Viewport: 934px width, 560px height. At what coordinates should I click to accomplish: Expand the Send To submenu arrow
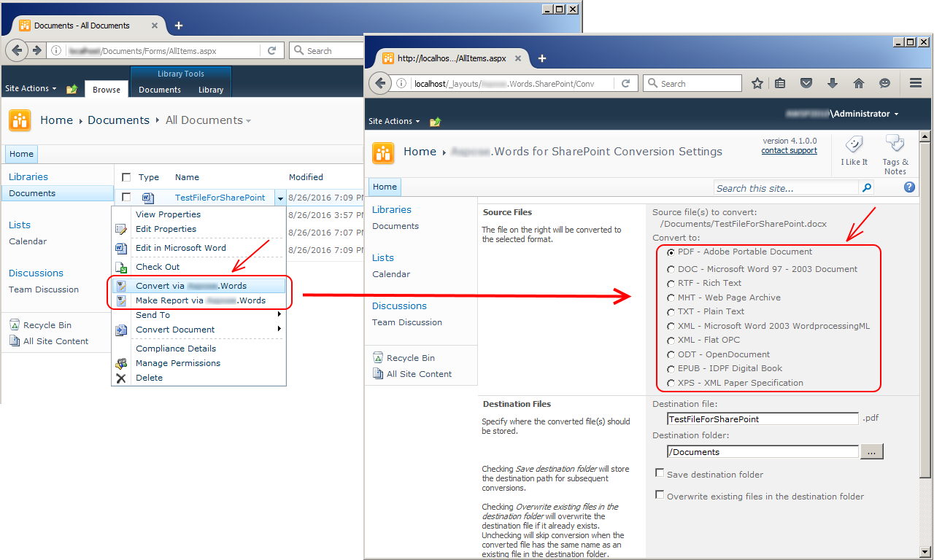tap(279, 315)
